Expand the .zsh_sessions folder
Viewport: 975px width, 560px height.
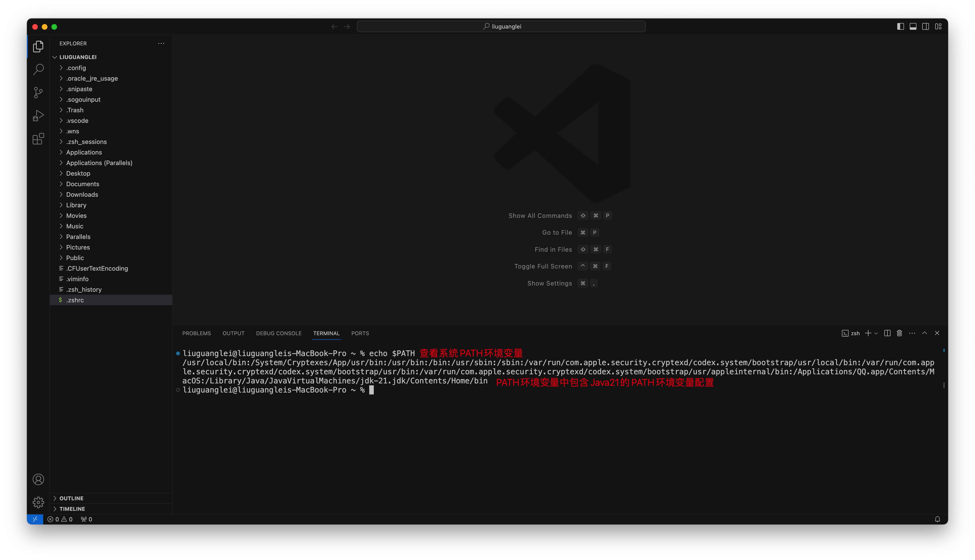pos(111,142)
